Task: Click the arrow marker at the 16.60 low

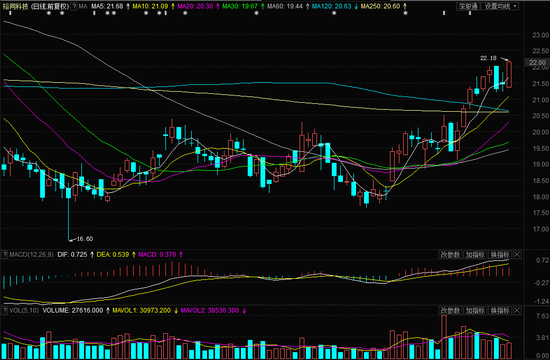Action: [72, 240]
